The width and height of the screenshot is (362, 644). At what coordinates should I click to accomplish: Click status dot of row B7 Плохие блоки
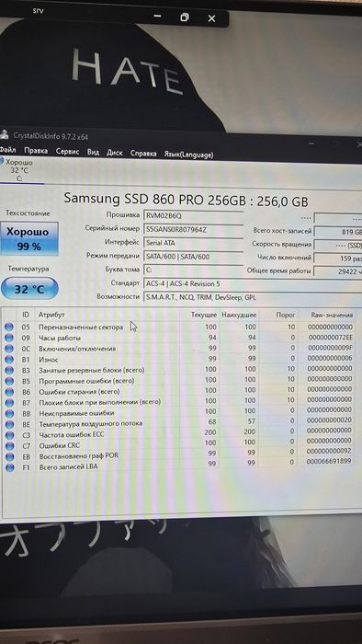pyautogui.click(x=9, y=403)
